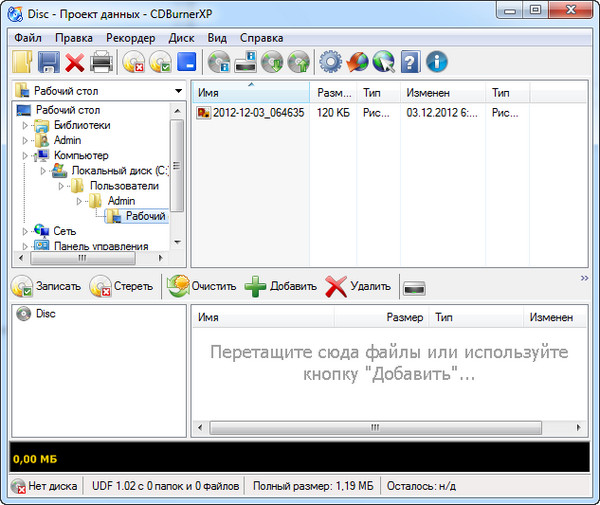Click the drive icon beside Удалить button
The height and width of the screenshot is (505, 600).
[414, 288]
